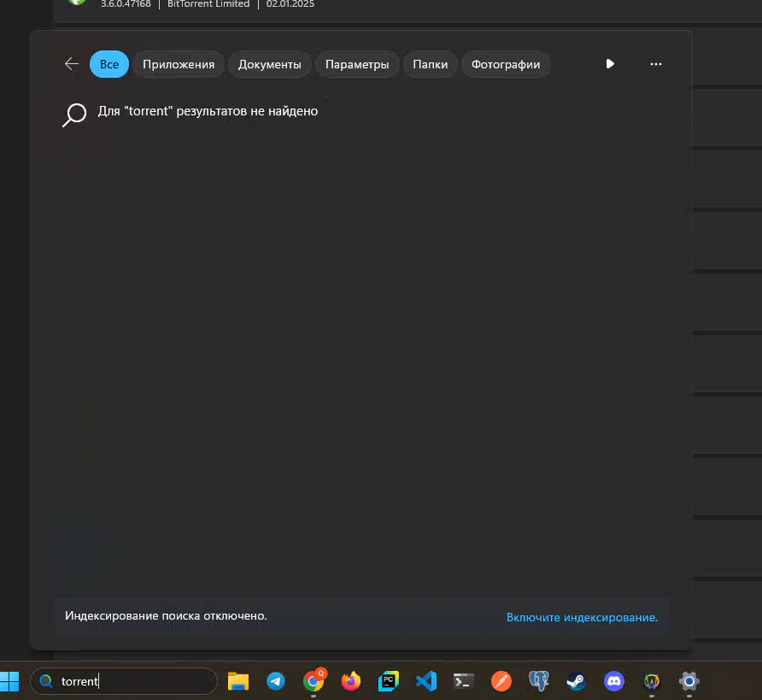762x700 pixels.
Task: Click the search magnifier in taskbar box
Action: click(45, 681)
